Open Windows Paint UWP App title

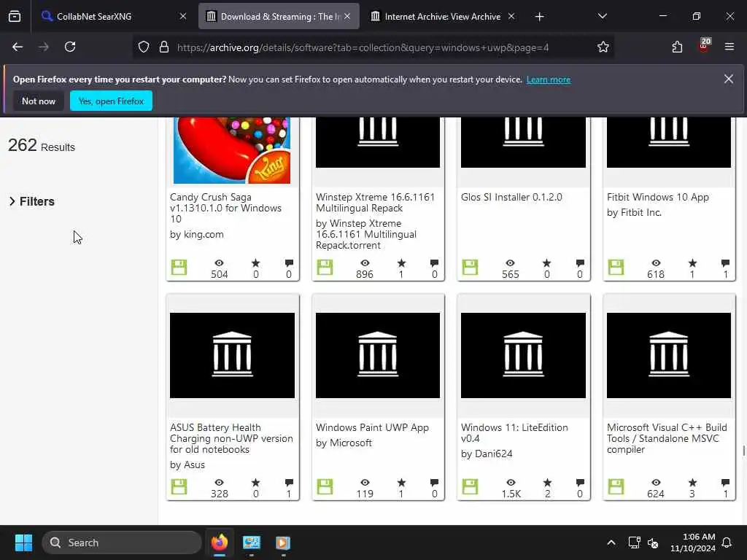point(372,427)
